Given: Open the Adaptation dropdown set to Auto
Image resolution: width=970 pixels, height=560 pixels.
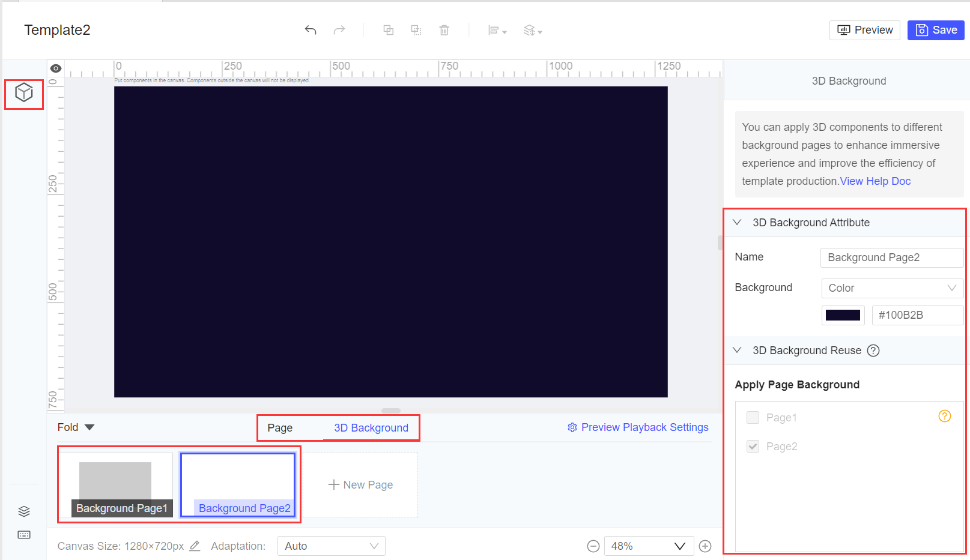Looking at the screenshot, I should pos(331,546).
